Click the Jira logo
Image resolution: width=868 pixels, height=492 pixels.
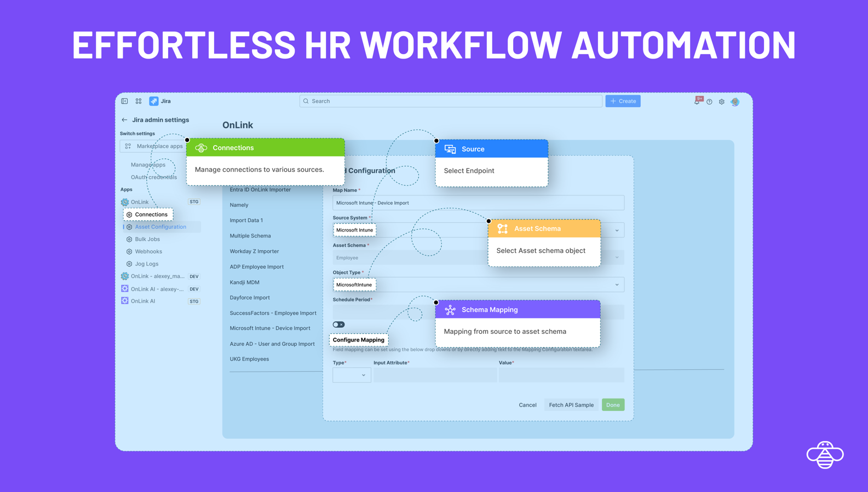point(154,101)
